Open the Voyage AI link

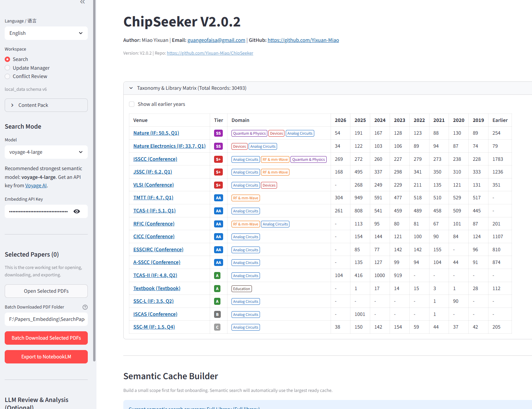(x=36, y=186)
